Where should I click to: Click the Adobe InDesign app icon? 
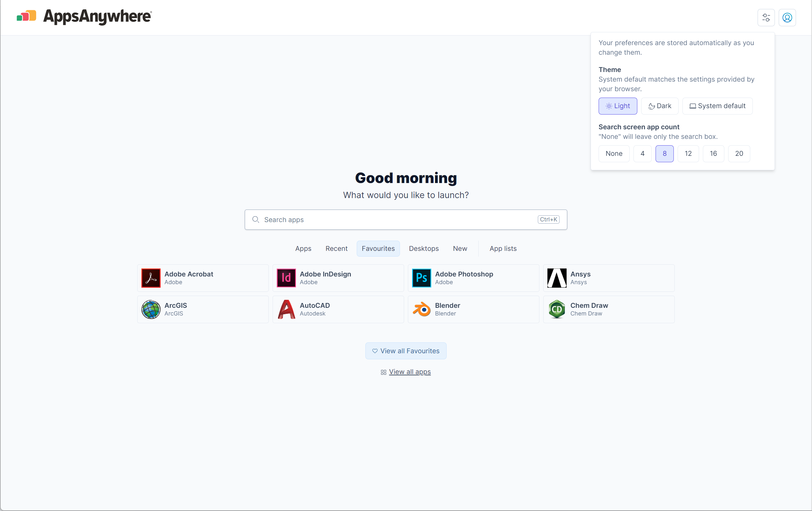point(286,278)
